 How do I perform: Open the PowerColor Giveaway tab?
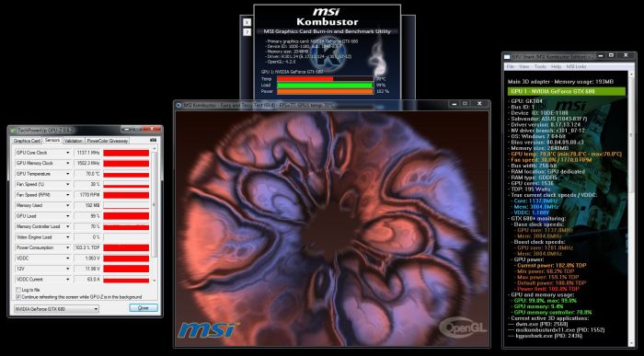[108, 141]
